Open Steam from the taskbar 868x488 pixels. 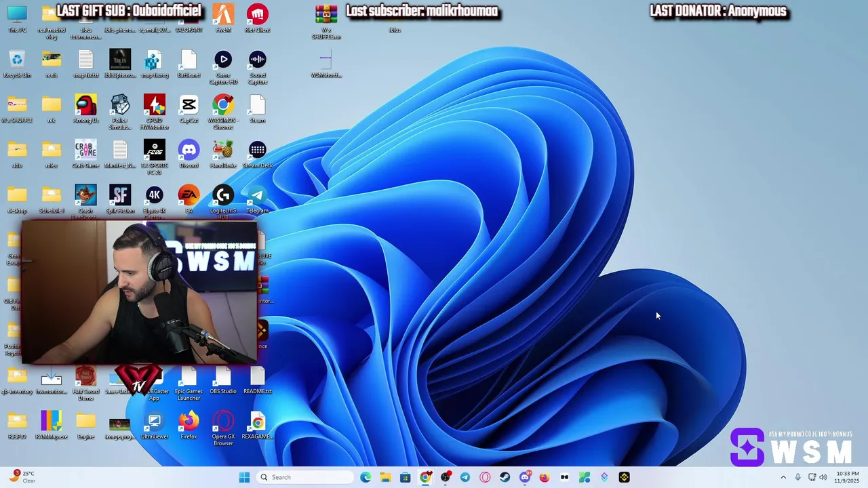point(505,477)
